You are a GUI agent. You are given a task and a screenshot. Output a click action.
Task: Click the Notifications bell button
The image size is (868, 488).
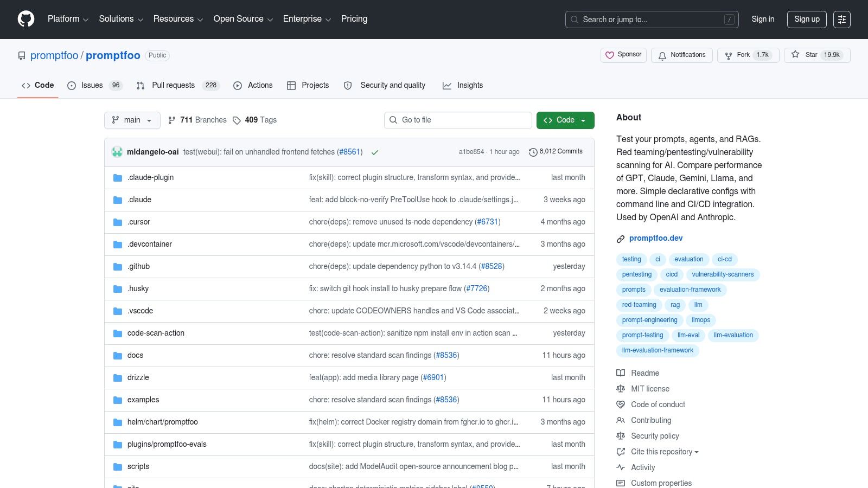(x=682, y=55)
